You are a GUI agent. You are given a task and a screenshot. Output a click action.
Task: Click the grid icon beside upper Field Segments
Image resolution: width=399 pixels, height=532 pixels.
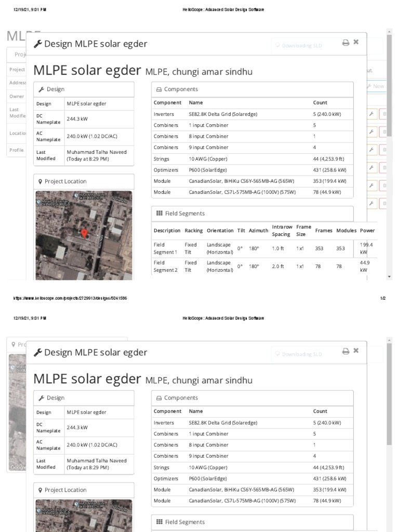[x=159, y=213]
